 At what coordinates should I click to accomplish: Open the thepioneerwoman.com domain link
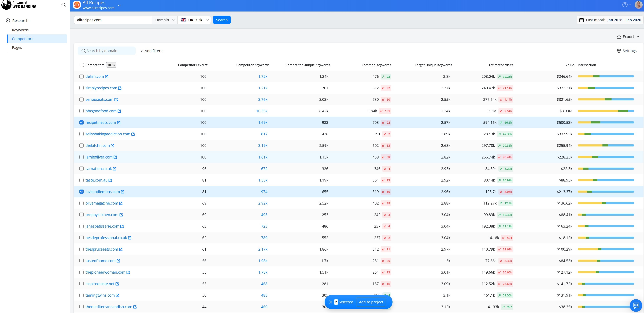point(105,272)
